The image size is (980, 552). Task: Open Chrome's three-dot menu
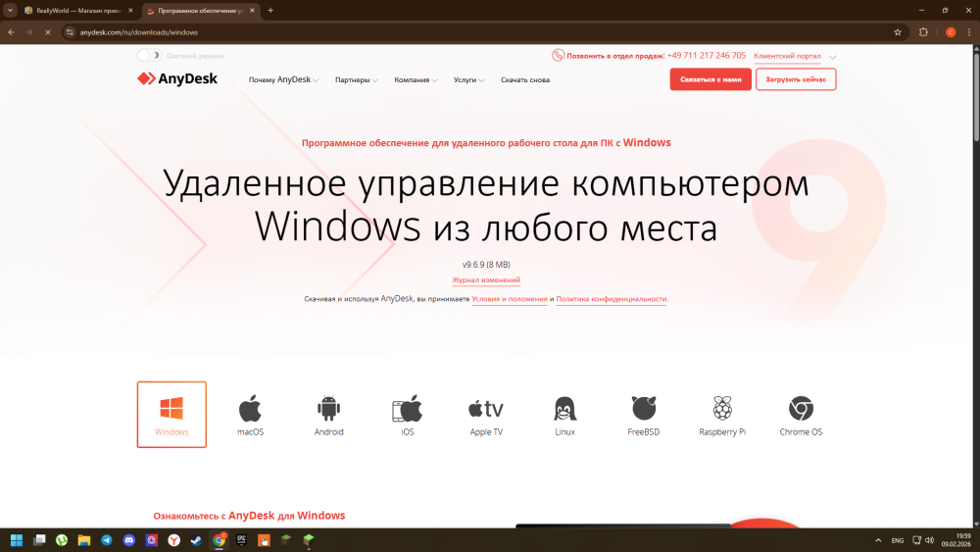click(x=969, y=32)
